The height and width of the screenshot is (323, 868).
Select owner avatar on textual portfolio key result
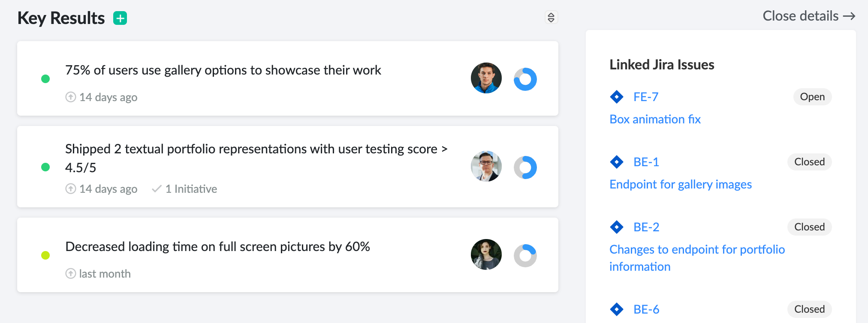486,166
